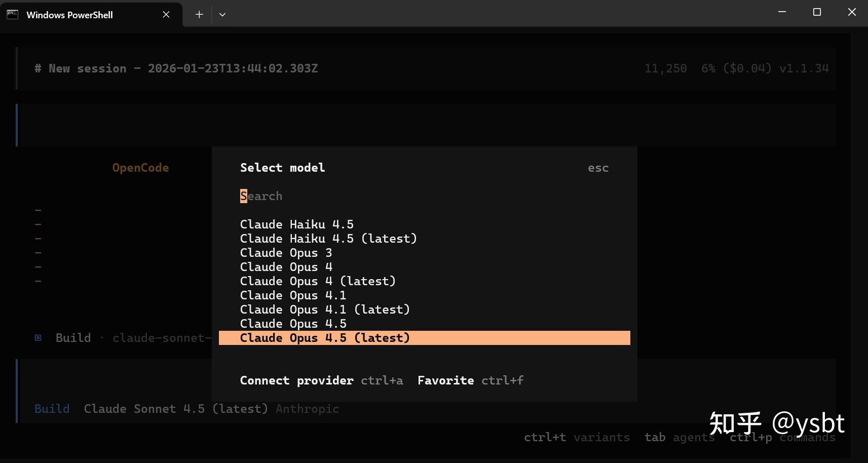
Task: Close the terminal window
Action: pyautogui.click(x=852, y=12)
